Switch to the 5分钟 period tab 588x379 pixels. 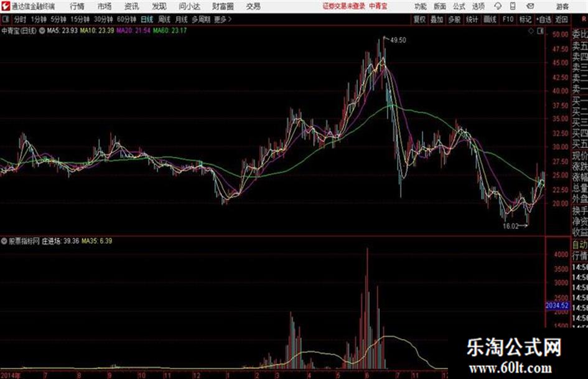click(x=58, y=19)
